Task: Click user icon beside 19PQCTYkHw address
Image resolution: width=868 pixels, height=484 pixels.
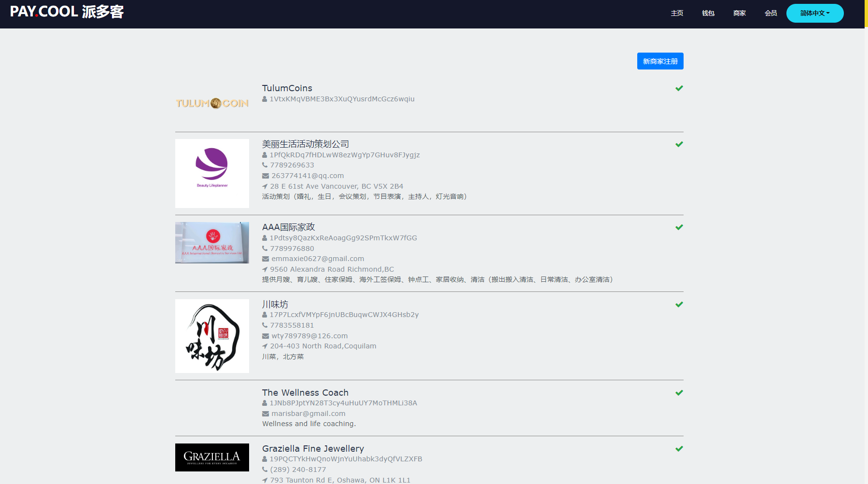Action: point(265,459)
